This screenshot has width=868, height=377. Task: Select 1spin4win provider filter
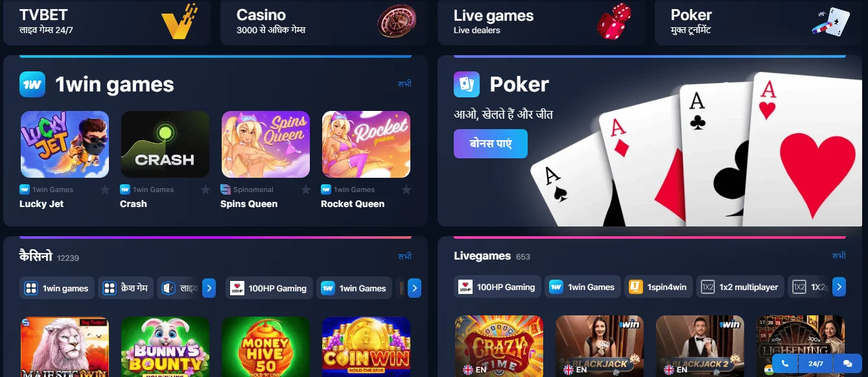click(658, 287)
